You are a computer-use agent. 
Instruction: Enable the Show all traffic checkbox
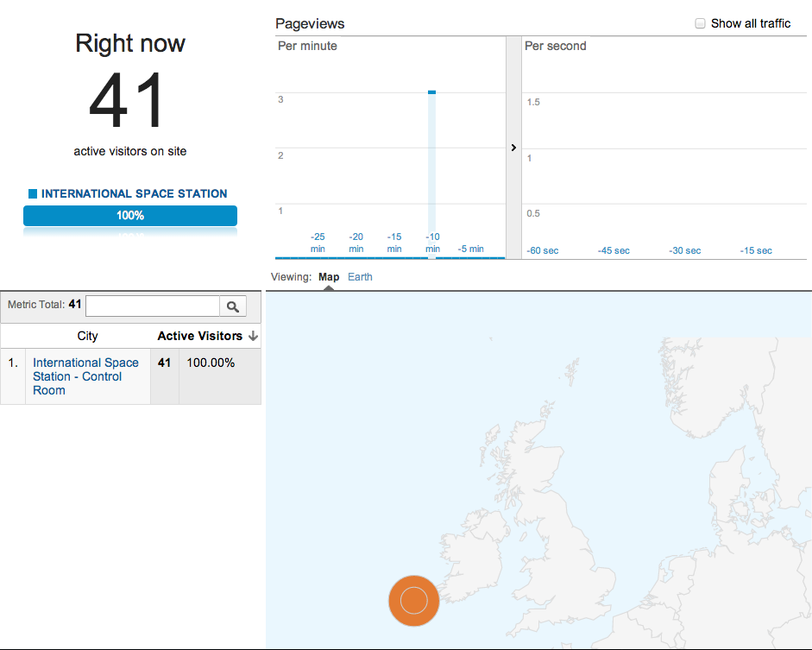coord(700,23)
